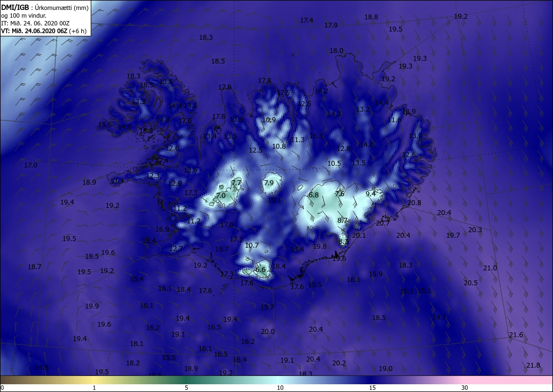This screenshot has height=392, width=553.
Task: Click the 21.0 value on the map
Action: 490,268
